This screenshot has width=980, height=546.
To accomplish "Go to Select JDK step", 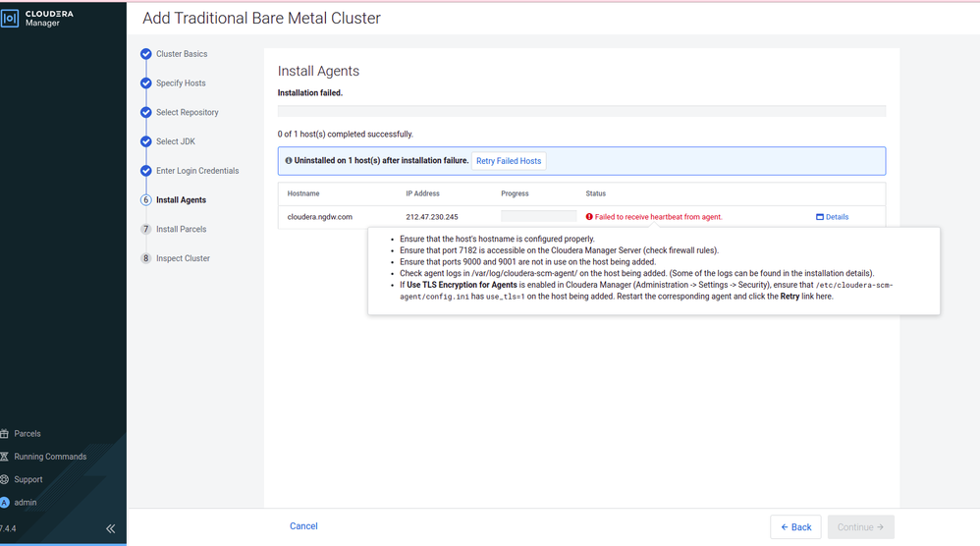I will click(x=176, y=141).
